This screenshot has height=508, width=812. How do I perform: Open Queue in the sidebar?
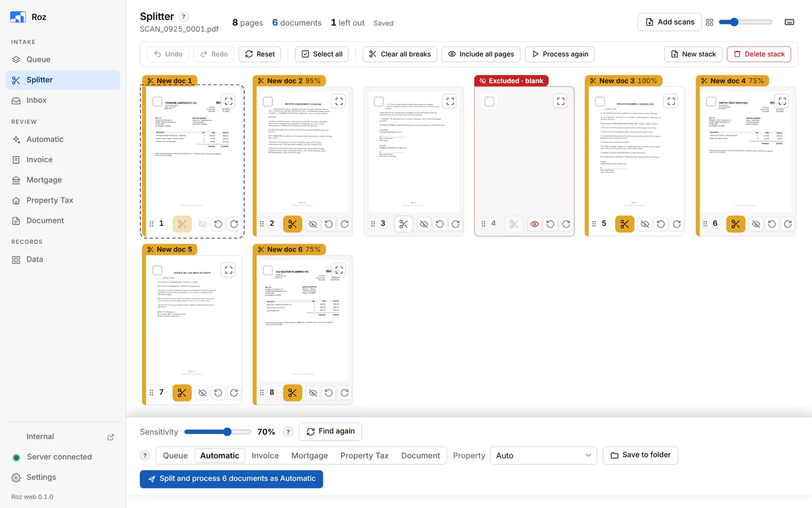(x=63, y=59)
